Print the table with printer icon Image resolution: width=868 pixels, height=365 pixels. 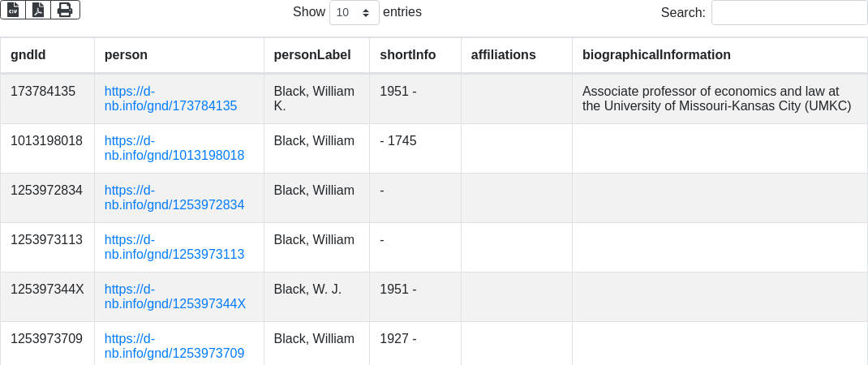[x=65, y=10]
